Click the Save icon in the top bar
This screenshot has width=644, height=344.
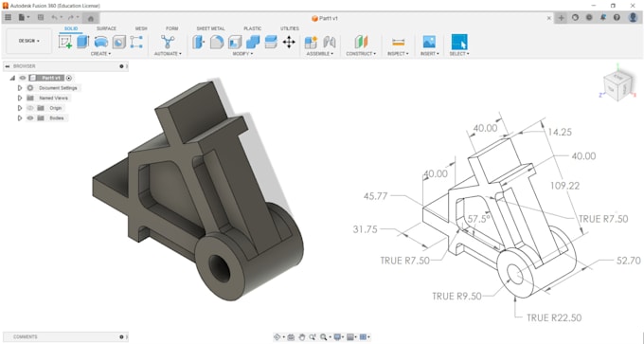pyautogui.click(x=40, y=18)
